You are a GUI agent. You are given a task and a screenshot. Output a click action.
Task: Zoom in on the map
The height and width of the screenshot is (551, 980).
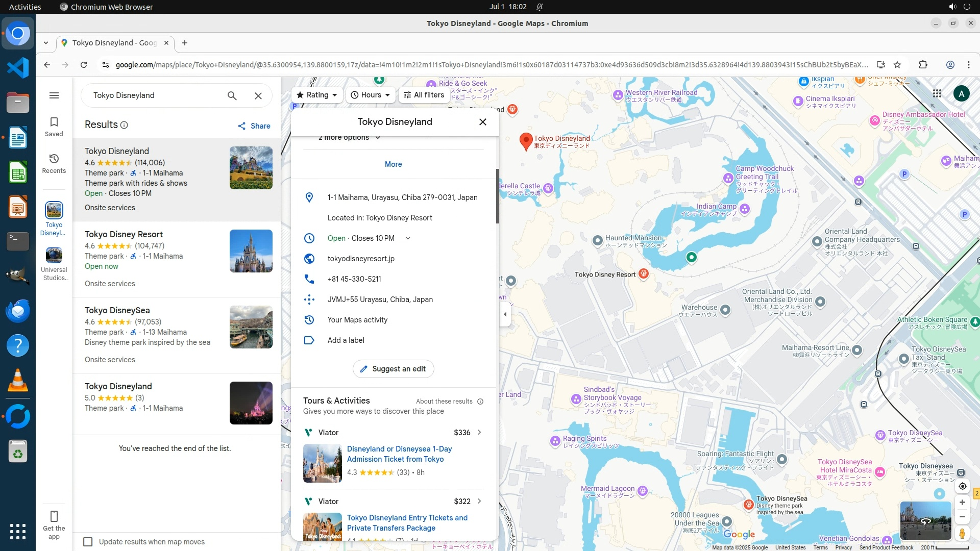coord(962,503)
